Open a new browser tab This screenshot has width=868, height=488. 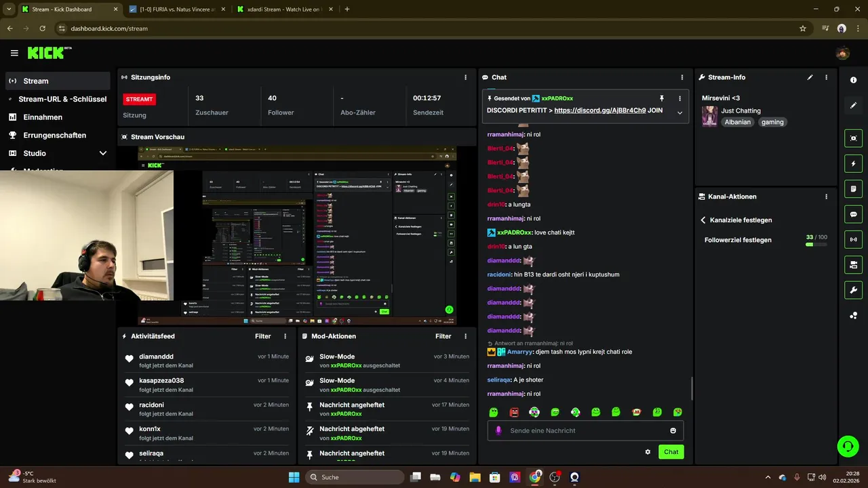tap(347, 9)
